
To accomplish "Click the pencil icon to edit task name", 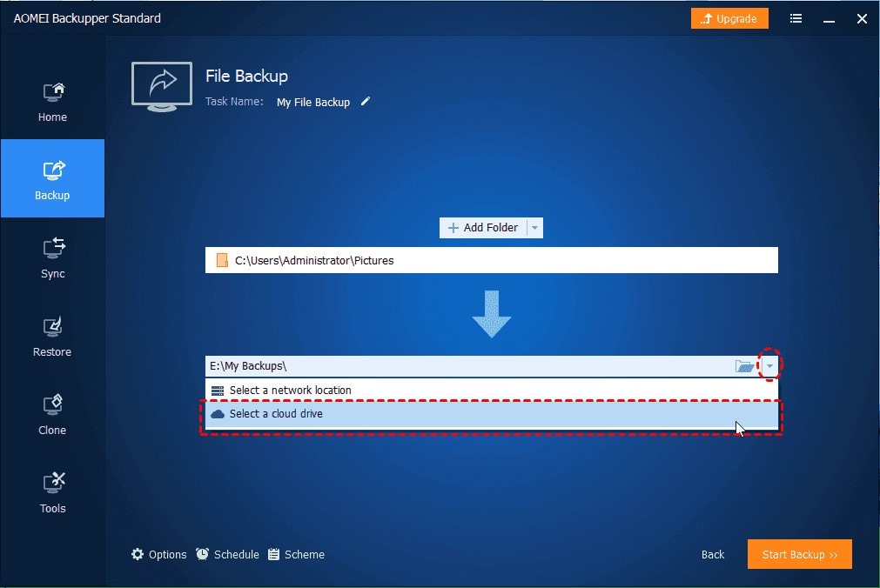I will point(366,101).
